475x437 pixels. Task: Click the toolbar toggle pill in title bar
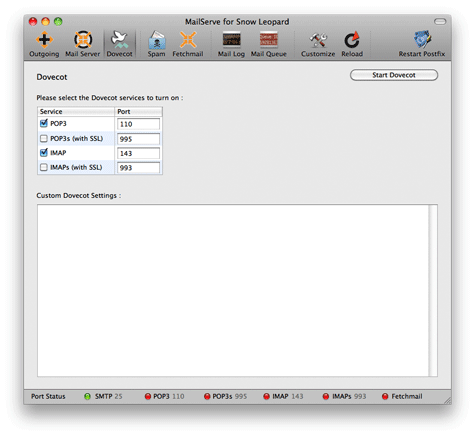pos(440,22)
